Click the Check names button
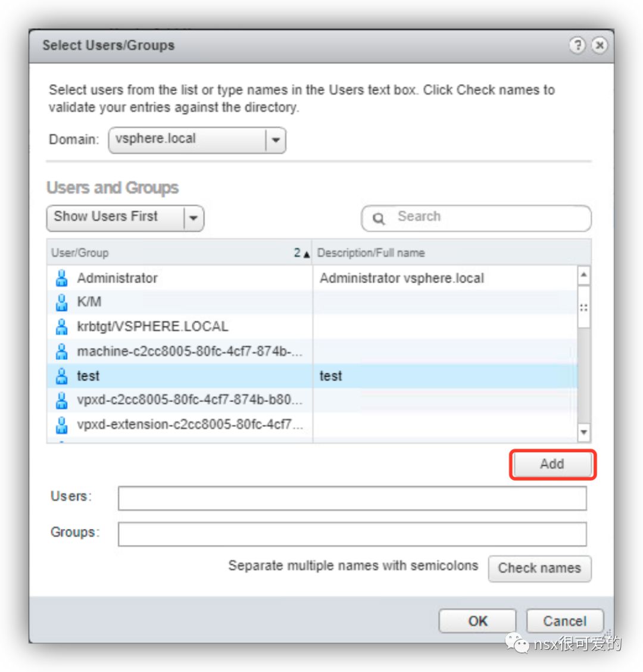The height and width of the screenshot is (672, 643). (540, 568)
